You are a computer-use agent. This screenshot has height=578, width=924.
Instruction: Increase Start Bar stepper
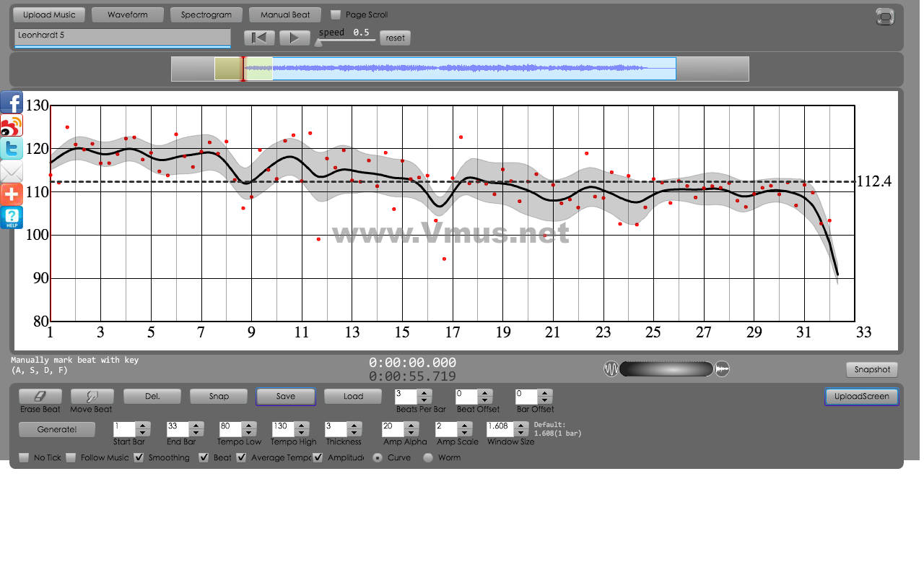pos(142,426)
